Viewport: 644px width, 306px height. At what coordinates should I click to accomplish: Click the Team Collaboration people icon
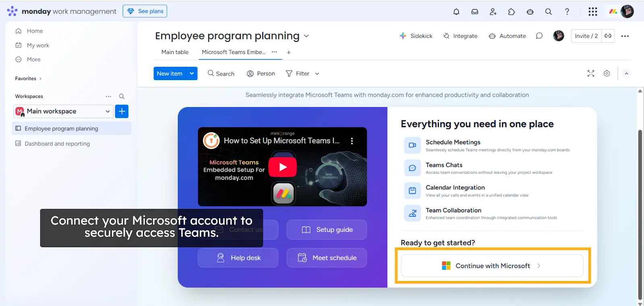point(412,213)
